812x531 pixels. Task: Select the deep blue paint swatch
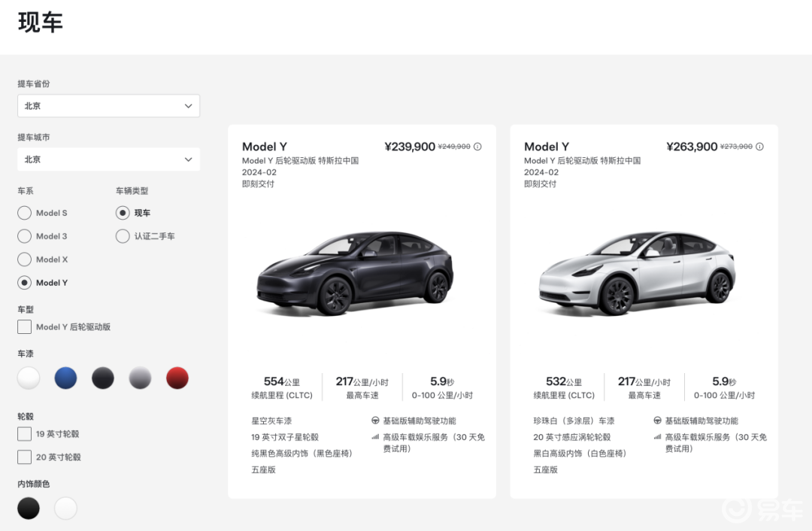click(65, 378)
